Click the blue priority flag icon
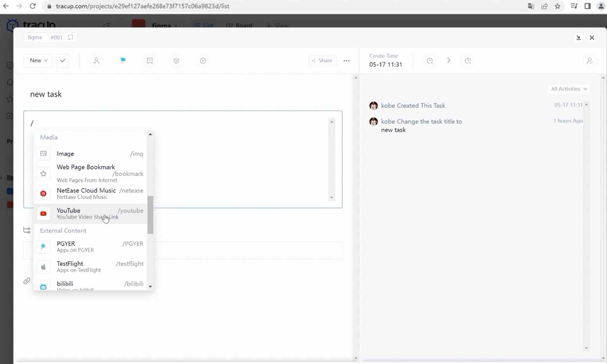The height and width of the screenshot is (364, 607). 123,60
